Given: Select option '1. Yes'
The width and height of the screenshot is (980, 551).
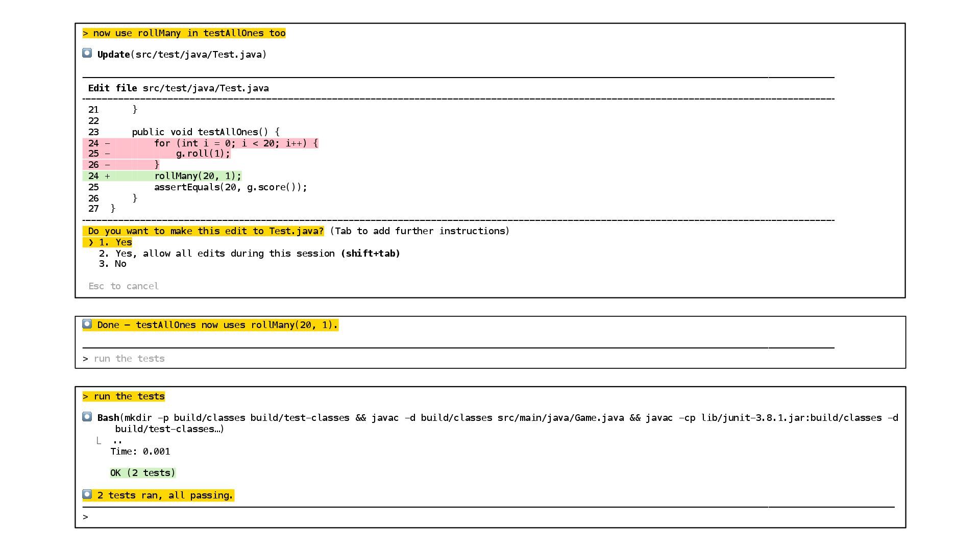Looking at the screenshot, I should click(x=115, y=242).
